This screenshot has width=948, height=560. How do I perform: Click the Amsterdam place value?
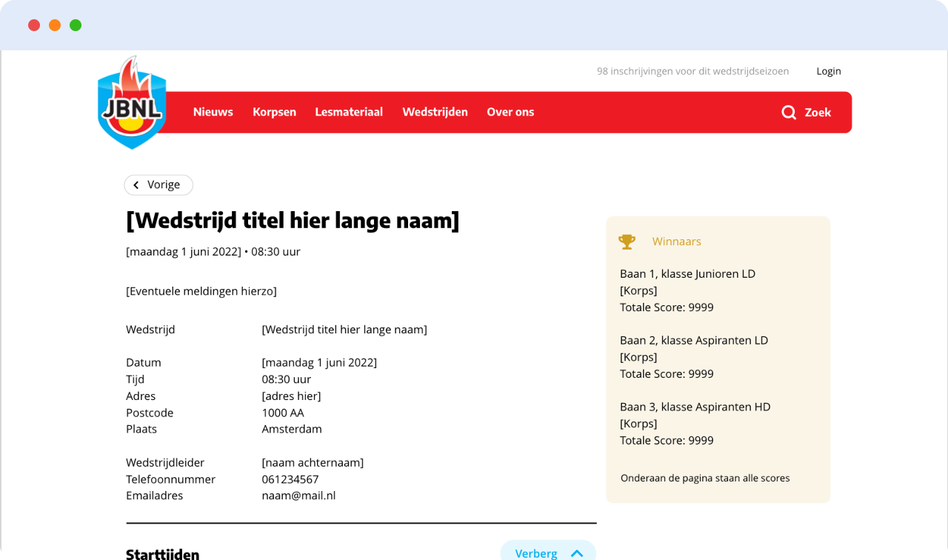click(x=292, y=429)
